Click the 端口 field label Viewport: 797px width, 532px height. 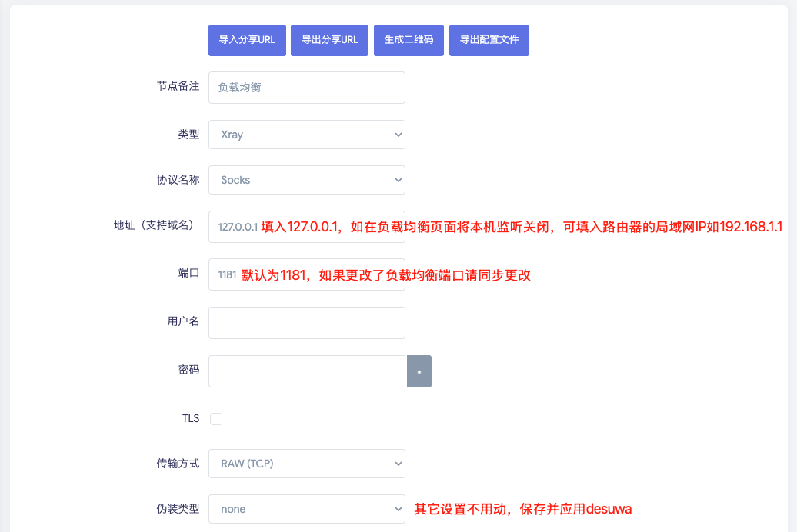point(188,274)
